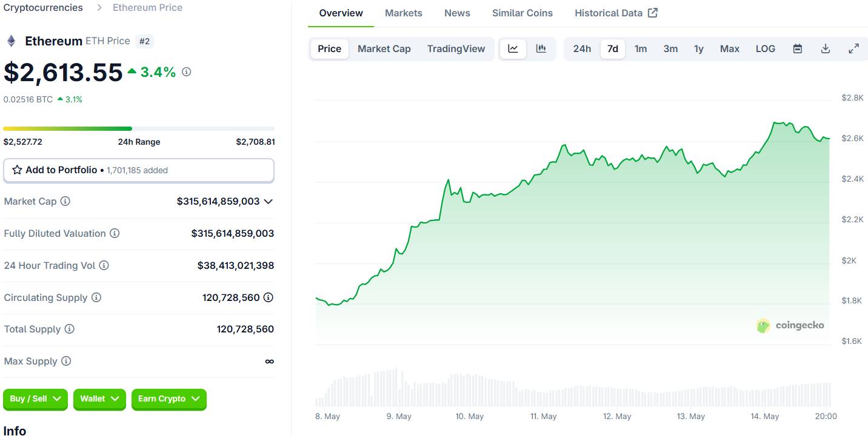Screen dimensions: 868x436
Task: Show Market Cap info tooltip icon
Action: point(65,201)
